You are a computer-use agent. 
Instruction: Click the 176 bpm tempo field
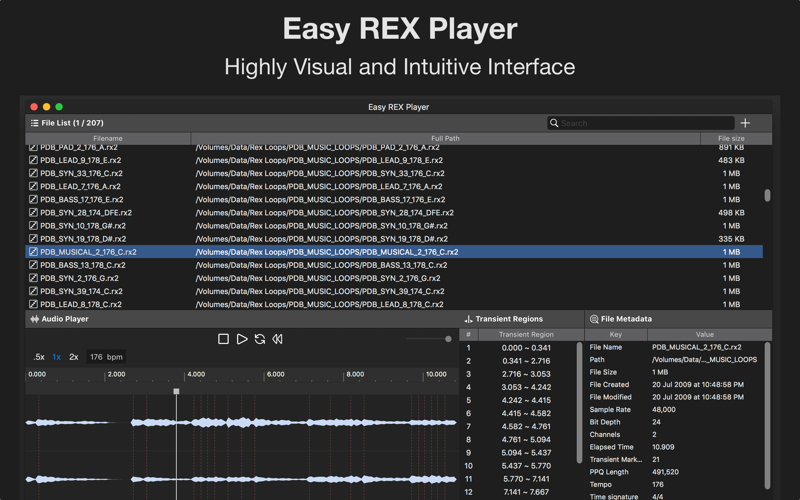(x=106, y=357)
